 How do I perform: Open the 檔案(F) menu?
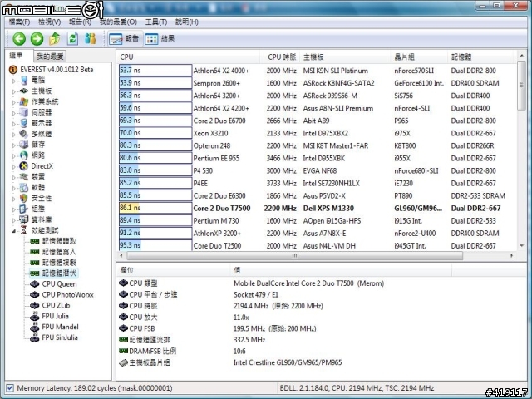coord(19,22)
